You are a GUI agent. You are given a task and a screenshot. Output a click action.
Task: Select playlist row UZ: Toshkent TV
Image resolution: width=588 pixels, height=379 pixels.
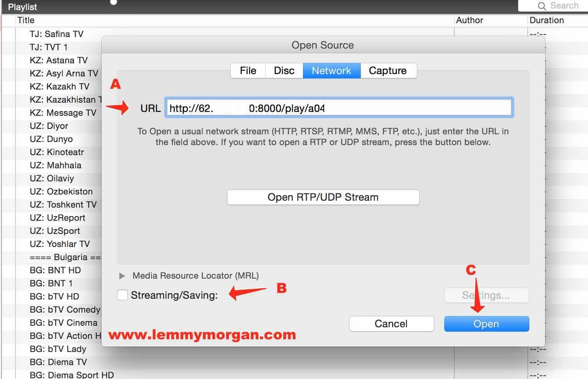coord(63,205)
